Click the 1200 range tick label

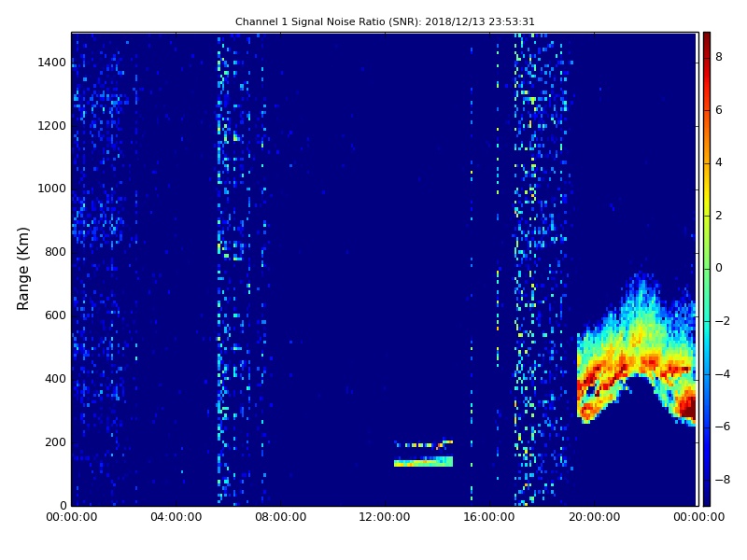click(52, 126)
